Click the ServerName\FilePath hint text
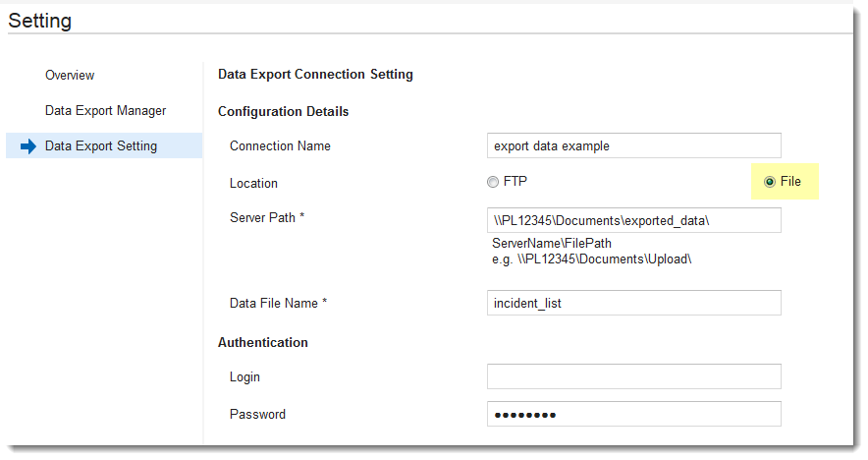 pyautogui.click(x=552, y=244)
